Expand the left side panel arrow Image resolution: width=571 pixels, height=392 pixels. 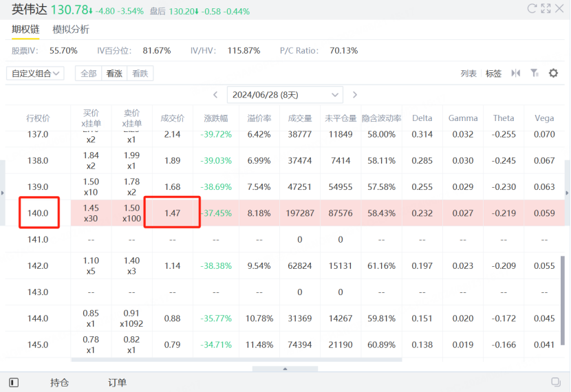pyautogui.click(x=2, y=193)
